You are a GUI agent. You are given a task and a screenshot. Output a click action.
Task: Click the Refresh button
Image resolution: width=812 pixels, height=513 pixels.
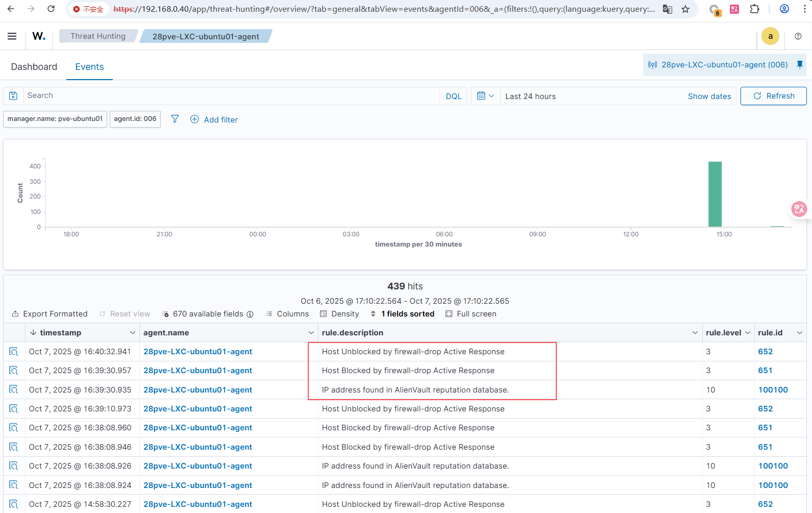[773, 96]
